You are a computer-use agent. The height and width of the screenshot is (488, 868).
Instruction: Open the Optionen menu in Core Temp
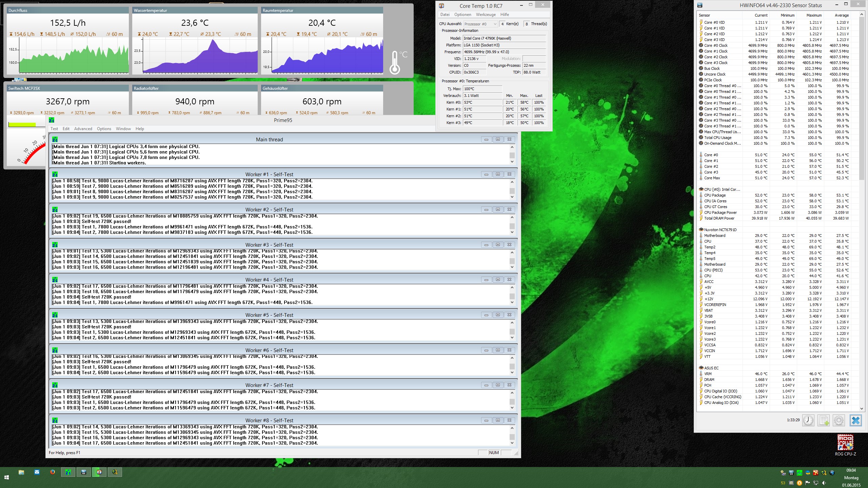(x=463, y=15)
